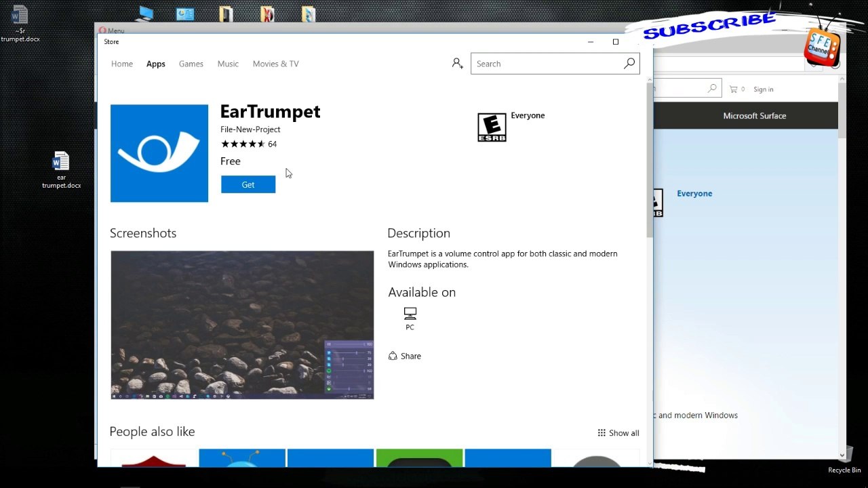Click the Description heading
The height and width of the screenshot is (488, 868).
tap(418, 233)
